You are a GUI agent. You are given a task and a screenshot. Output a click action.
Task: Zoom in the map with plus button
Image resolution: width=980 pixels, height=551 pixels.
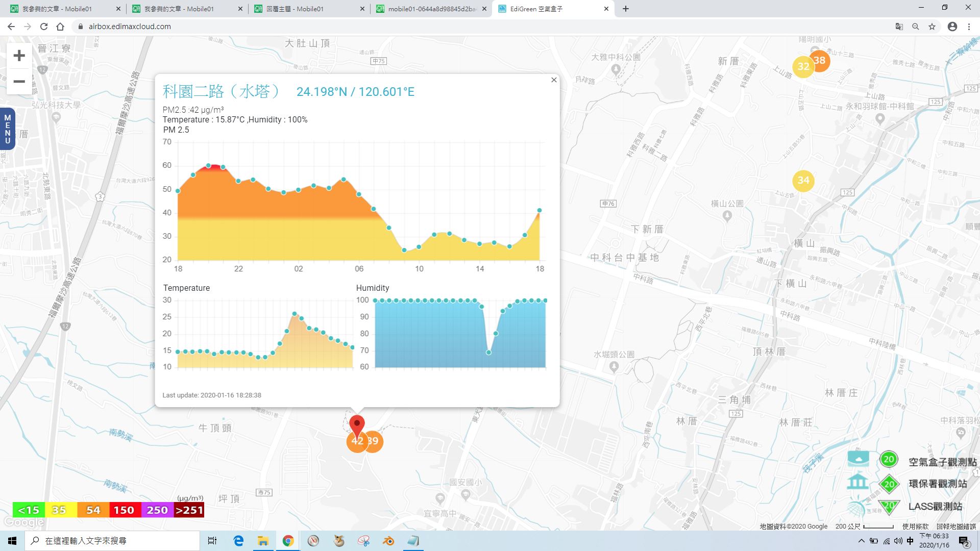19,56
